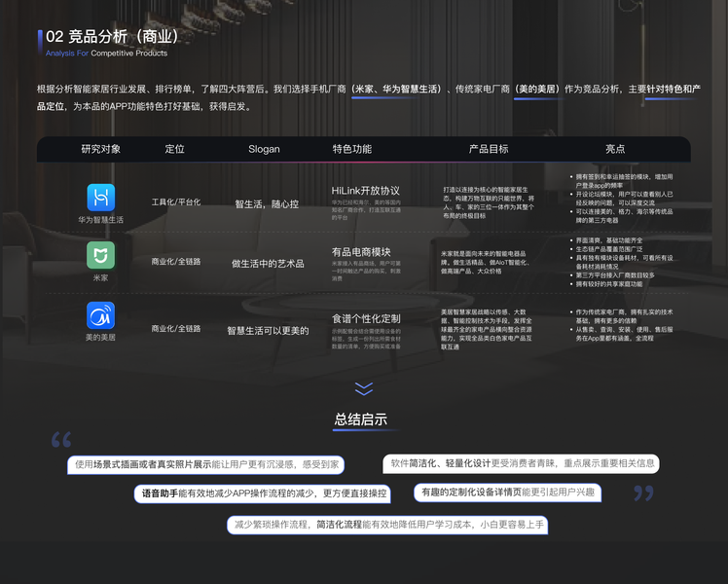The height and width of the screenshot is (584, 728).
Task: Select the Slogan column header
Action: [x=264, y=149]
